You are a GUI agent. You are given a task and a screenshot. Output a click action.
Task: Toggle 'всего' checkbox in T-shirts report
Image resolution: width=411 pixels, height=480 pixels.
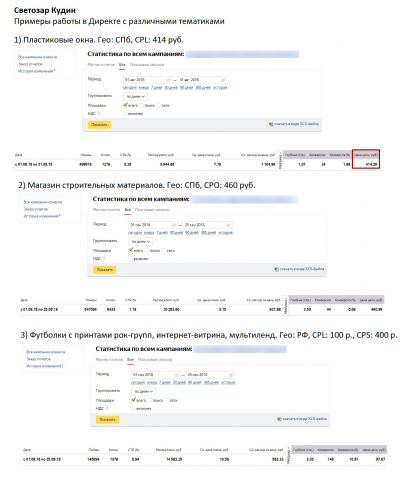point(133,400)
